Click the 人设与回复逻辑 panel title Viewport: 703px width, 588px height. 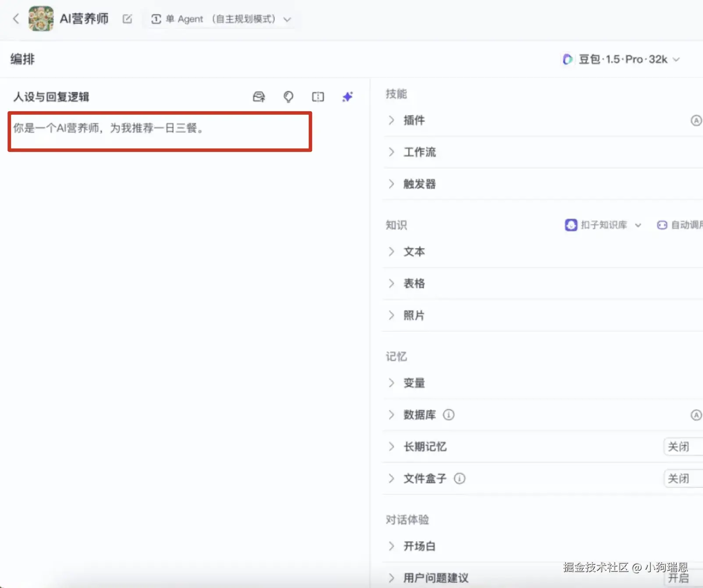[51, 97]
